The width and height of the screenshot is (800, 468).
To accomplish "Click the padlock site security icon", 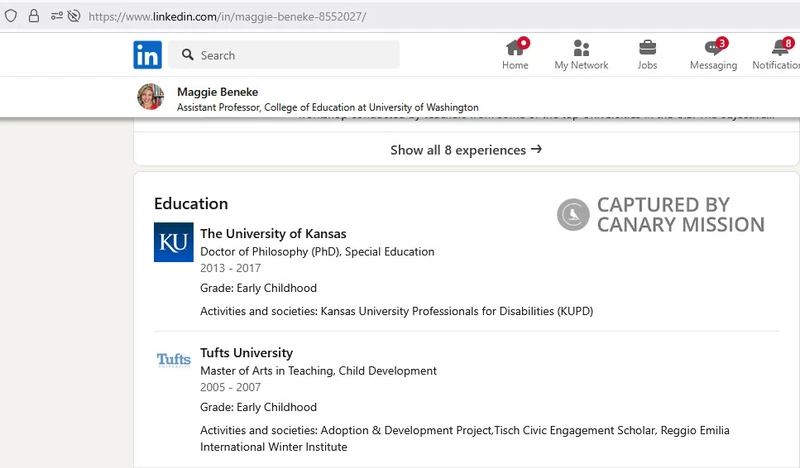I will (x=34, y=16).
